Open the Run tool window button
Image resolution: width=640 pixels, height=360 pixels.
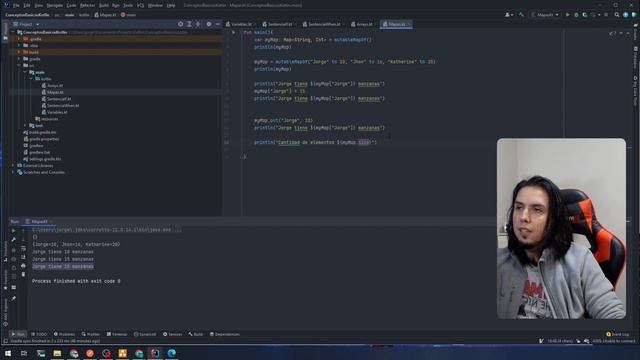18,334
